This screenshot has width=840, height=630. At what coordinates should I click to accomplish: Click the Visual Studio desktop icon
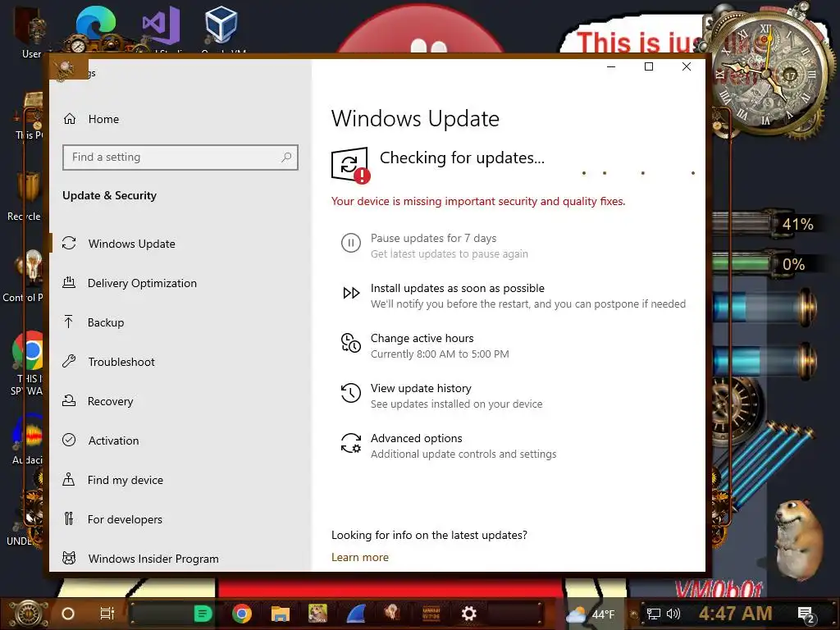[161, 25]
